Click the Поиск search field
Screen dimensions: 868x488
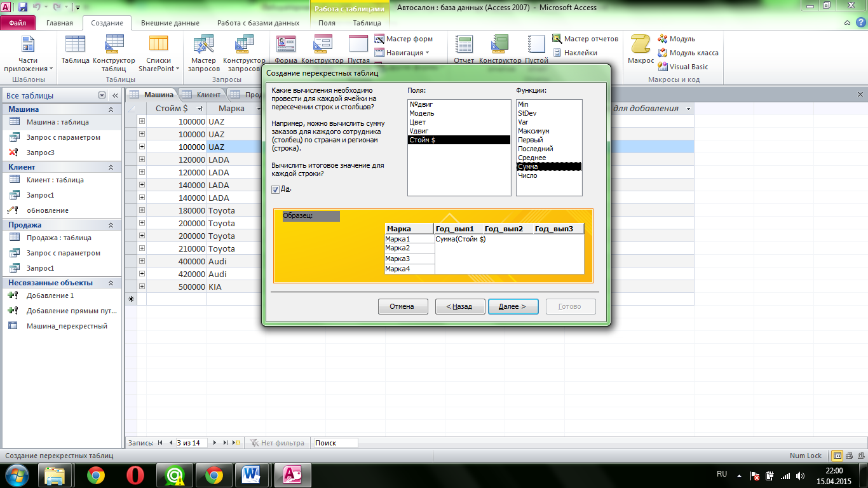coord(335,443)
